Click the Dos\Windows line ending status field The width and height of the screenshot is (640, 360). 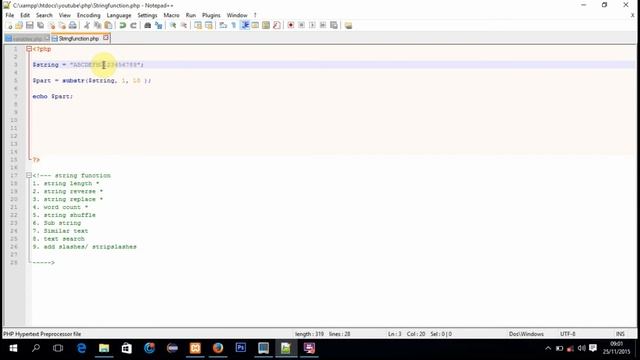click(526, 334)
